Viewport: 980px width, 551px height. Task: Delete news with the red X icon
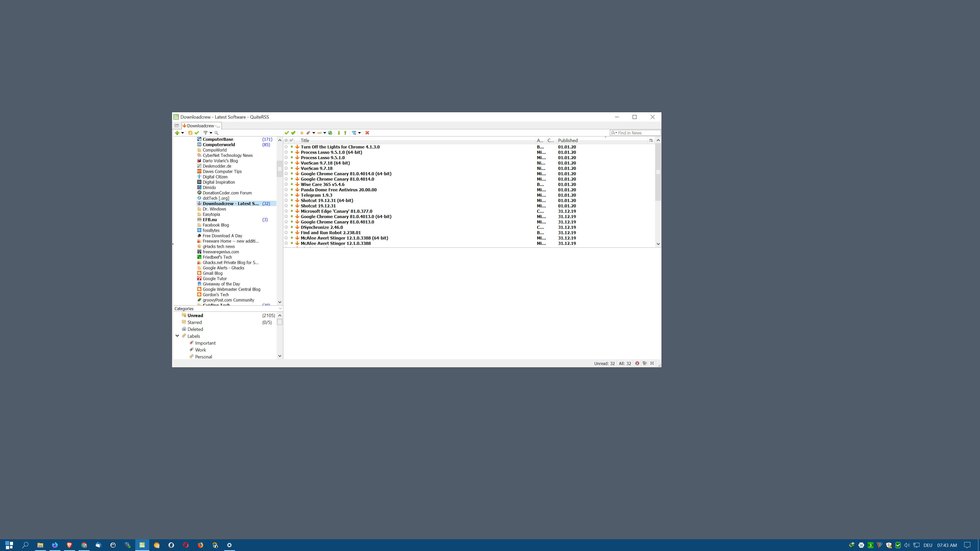(x=367, y=133)
